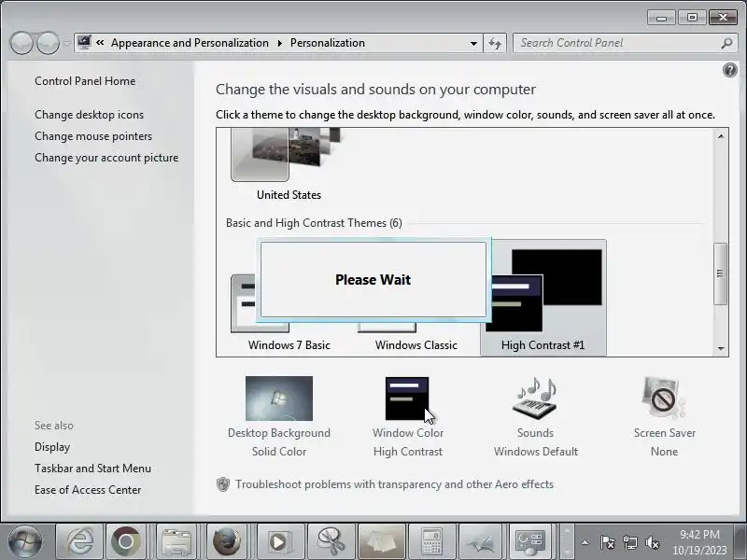The image size is (747, 560).
Task: Show hidden tray icons arrow
Action: click(x=585, y=542)
